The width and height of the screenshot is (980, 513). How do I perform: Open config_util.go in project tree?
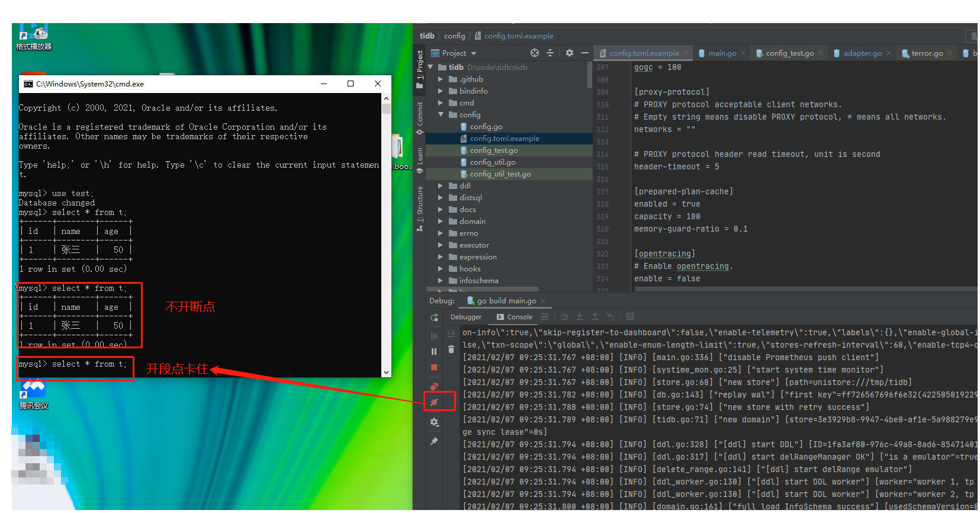pyautogui.click(x=493, y=162)
